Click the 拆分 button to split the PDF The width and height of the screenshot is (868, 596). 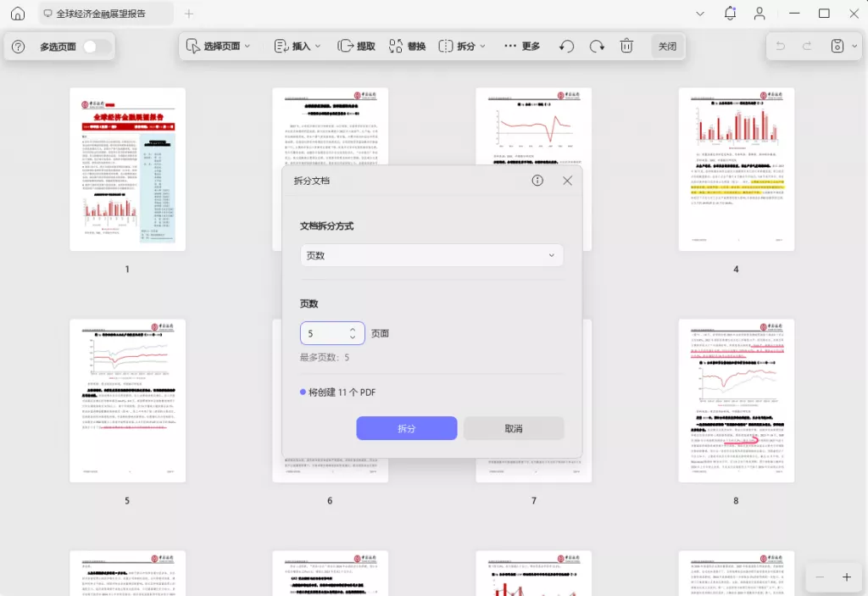tap(407, 428)
